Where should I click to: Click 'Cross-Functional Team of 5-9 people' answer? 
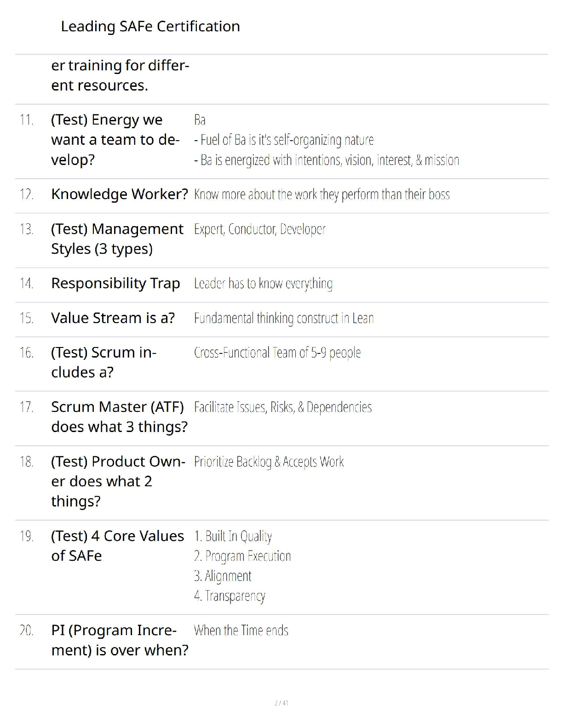coord(277,353)
